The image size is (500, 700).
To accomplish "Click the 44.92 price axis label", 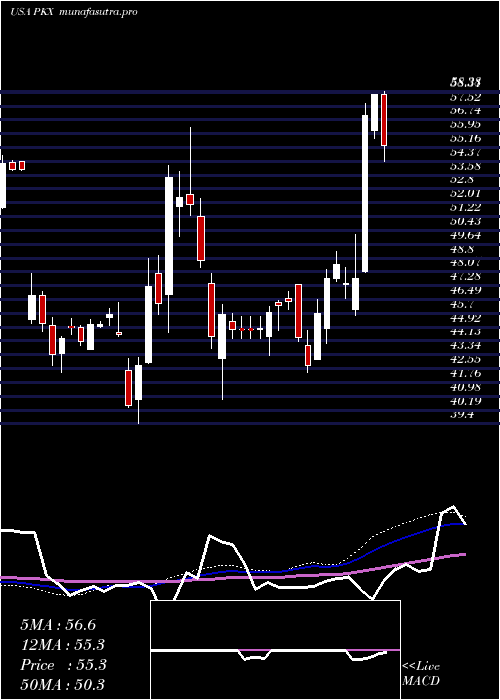I will click(x=465, y=318).
